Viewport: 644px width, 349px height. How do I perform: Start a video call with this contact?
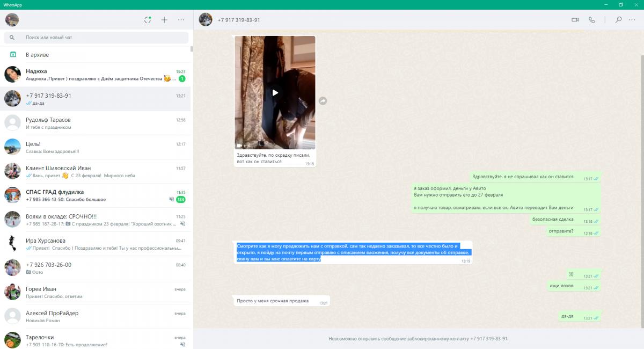pos(575,20)
